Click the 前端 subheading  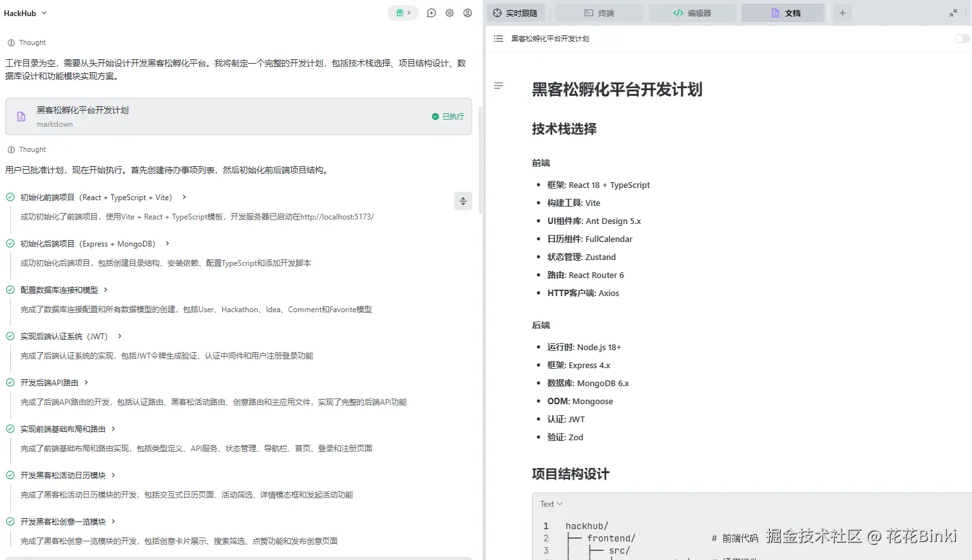tap(541, 163)
